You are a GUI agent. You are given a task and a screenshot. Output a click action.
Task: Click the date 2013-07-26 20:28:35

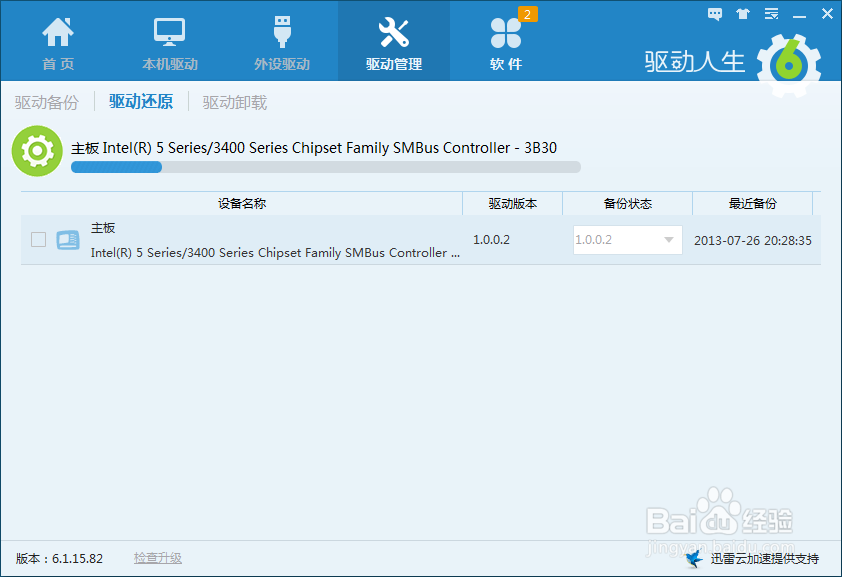[x=753, y=240]
